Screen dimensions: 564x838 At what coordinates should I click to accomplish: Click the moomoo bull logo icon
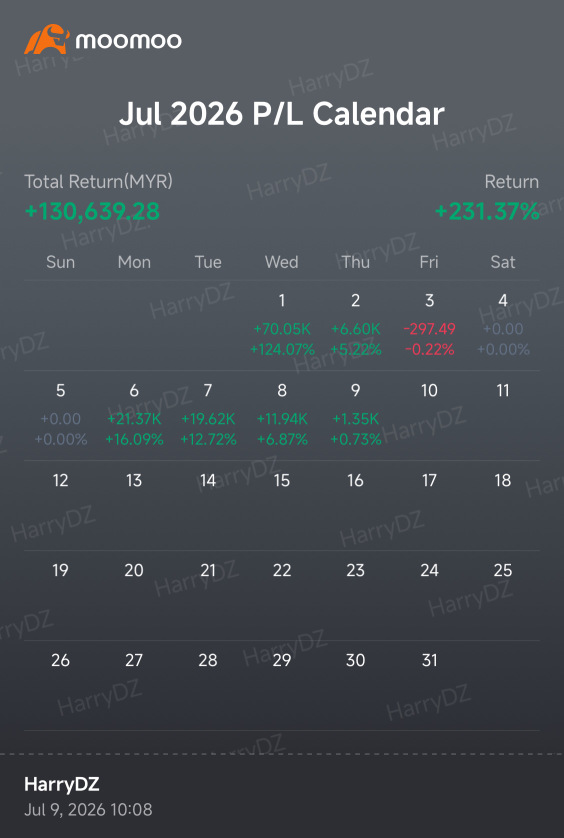point(47,39)
